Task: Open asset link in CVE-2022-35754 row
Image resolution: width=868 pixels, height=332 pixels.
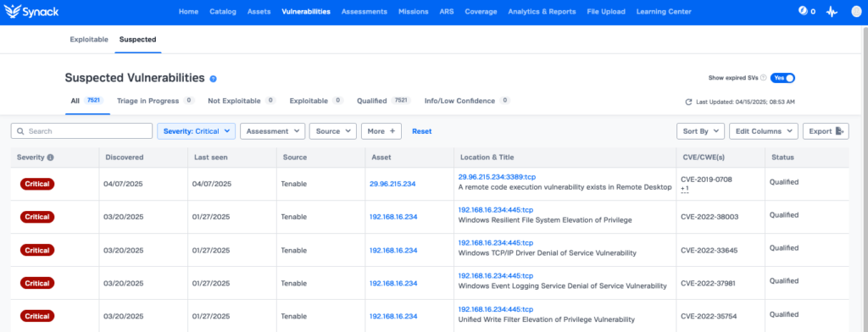Action: click(x=393, y=317)
